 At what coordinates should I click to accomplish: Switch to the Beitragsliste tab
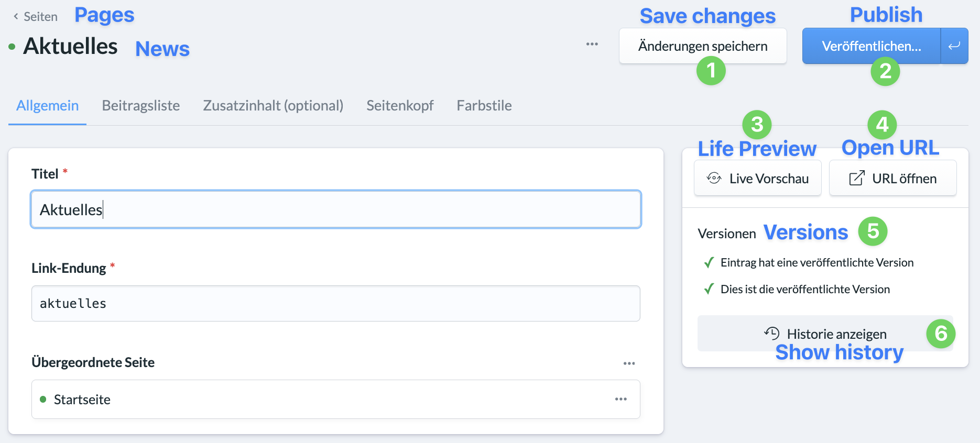click(x=141, y=106)
